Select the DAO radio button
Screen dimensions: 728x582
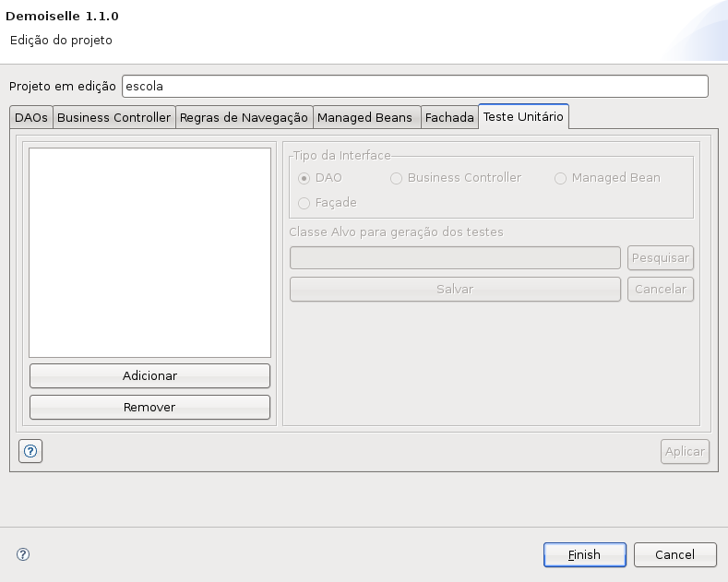[x=304, y=178]
